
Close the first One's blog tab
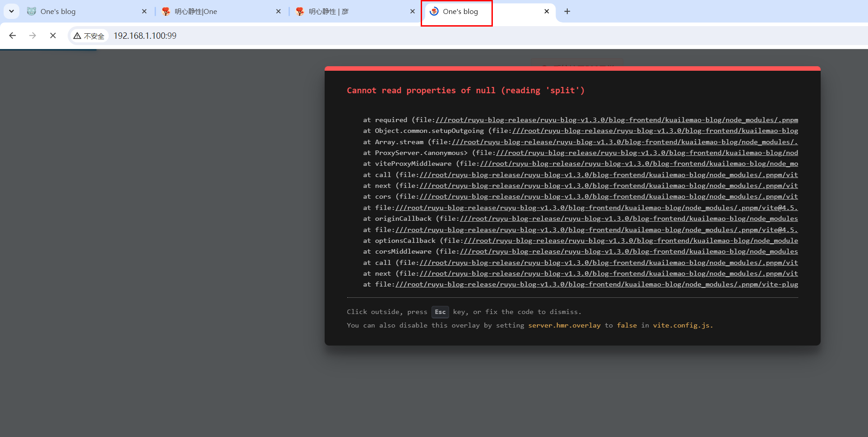tap(144, 12)
